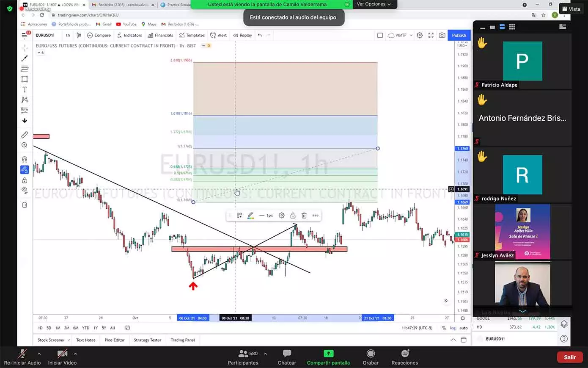
Task: Expand the bottom panel with chevron
Action: tap(453, 340)
